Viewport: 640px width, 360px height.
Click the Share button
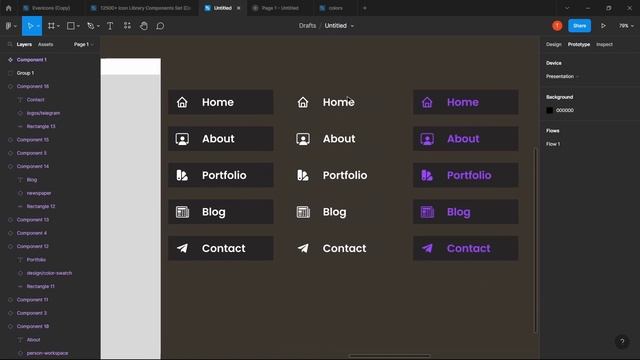click(579, 26)
